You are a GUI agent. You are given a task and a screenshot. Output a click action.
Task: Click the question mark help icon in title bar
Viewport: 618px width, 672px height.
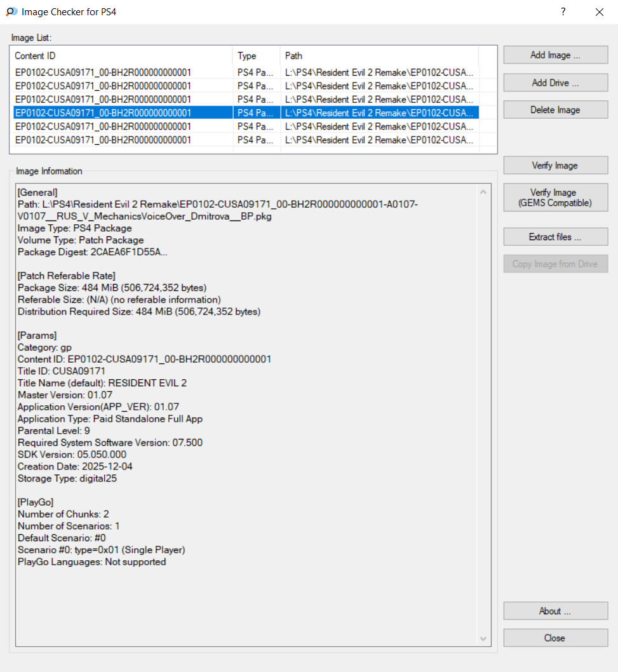tap(563, 12)
